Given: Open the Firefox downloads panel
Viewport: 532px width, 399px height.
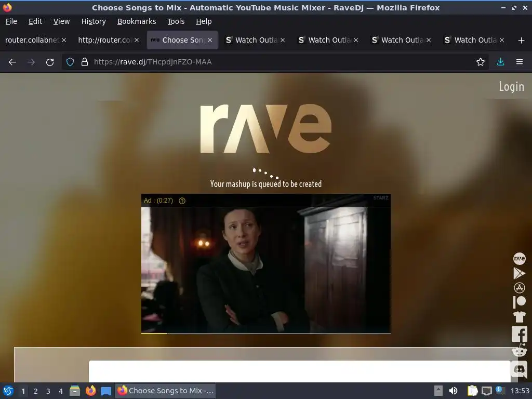Looking at the screenshot, I should click(x=500, y=62).
